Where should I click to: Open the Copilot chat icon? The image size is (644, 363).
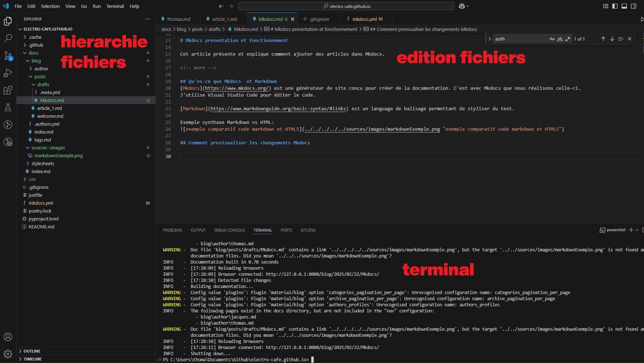tap(462, 6)
